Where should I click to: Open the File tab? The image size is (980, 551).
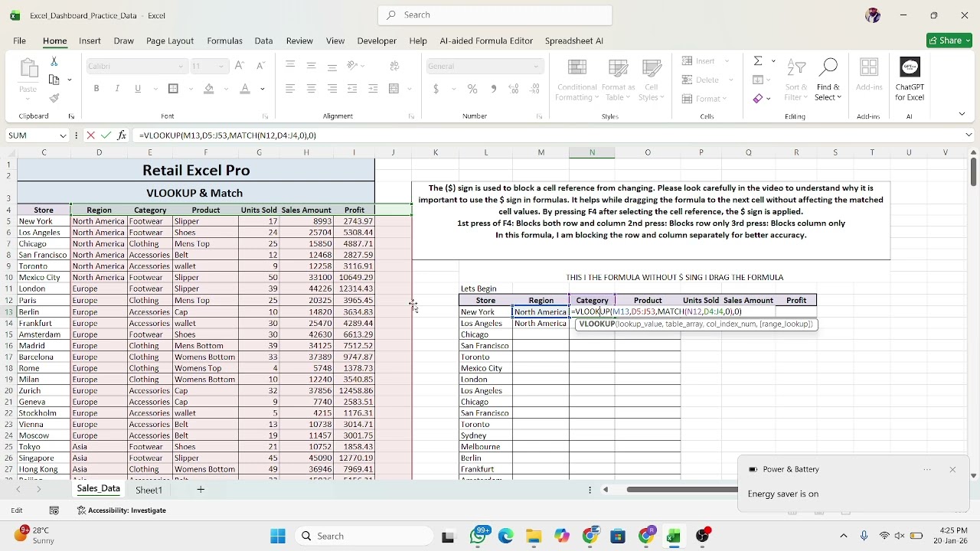19,41
